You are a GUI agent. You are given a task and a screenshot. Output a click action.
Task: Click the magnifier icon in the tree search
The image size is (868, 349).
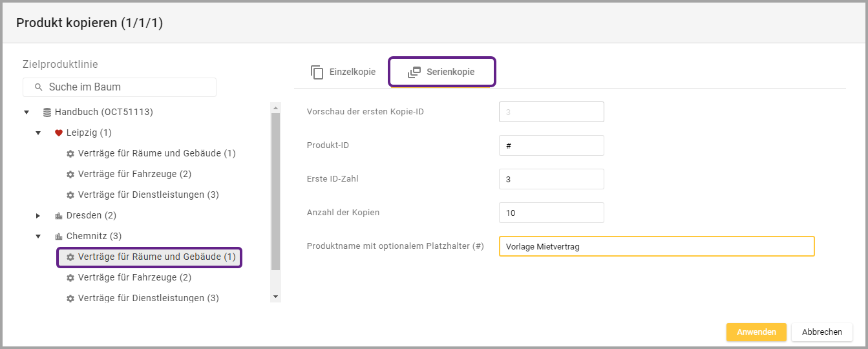[x=39, y=87]
